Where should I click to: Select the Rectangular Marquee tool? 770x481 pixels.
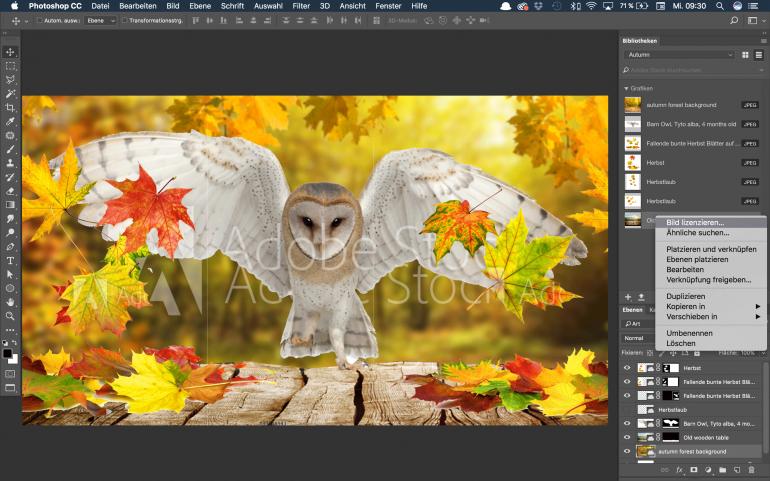10,66
